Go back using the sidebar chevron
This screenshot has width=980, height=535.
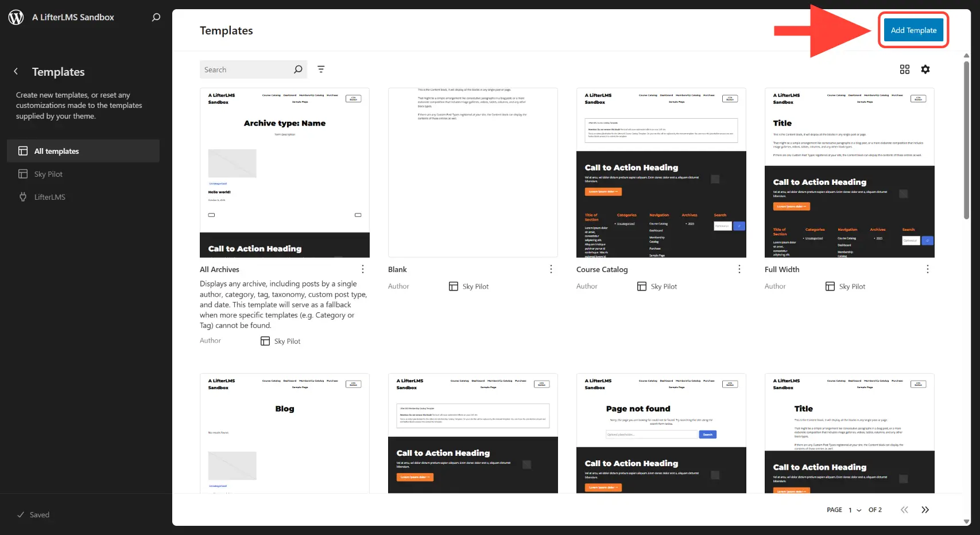point(16,71)
